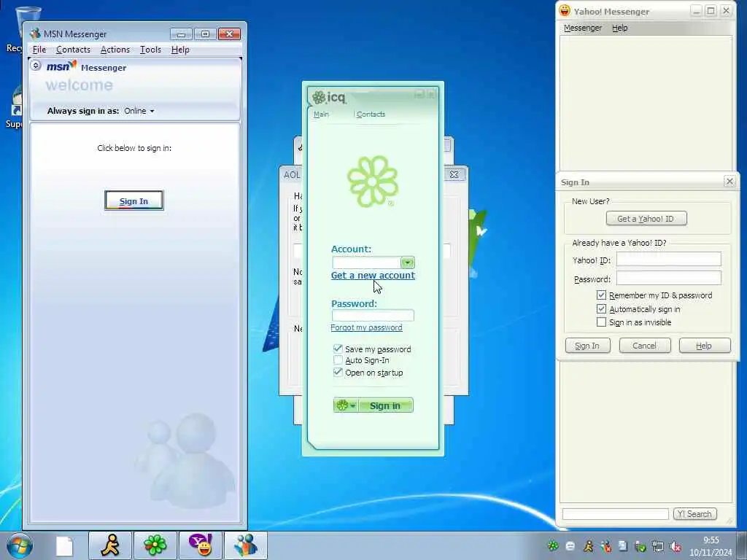Click the MSN butterfly logo in Messenger header
The width and height of the screenshot is (747, 560).
point(61,66)
